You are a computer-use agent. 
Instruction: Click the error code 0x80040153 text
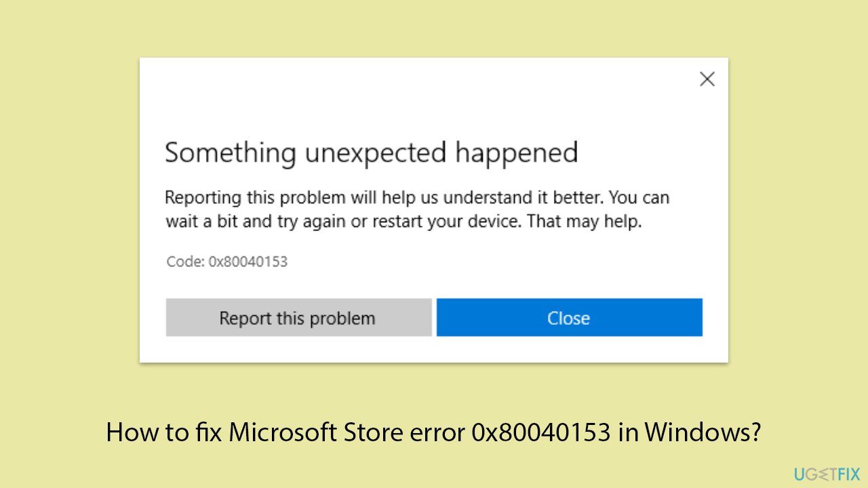[x=248, y=262]
